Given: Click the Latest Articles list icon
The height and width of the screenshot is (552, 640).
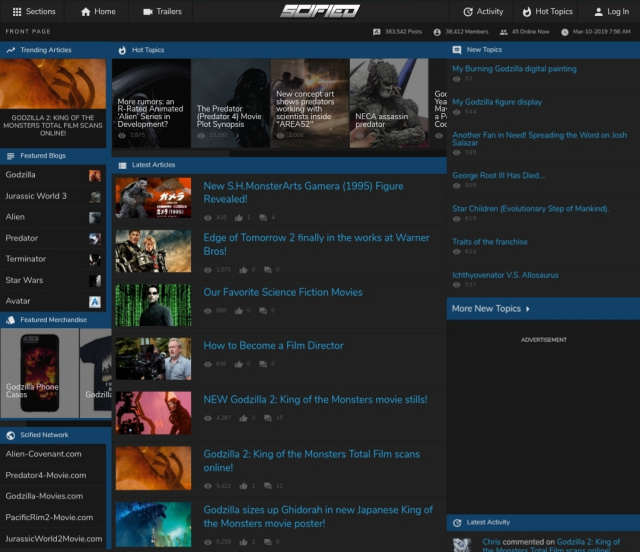Looking at the screenshot, I should 122,165.
